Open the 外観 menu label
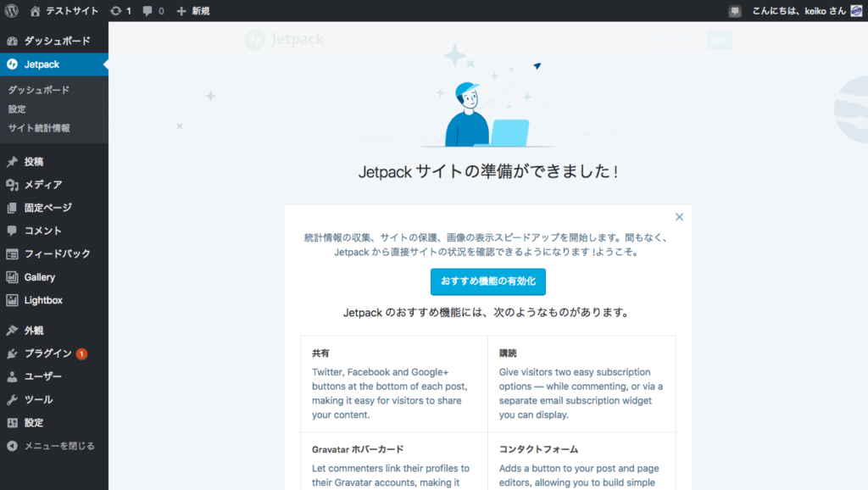 pyautogui.click(x=34, y=331)
